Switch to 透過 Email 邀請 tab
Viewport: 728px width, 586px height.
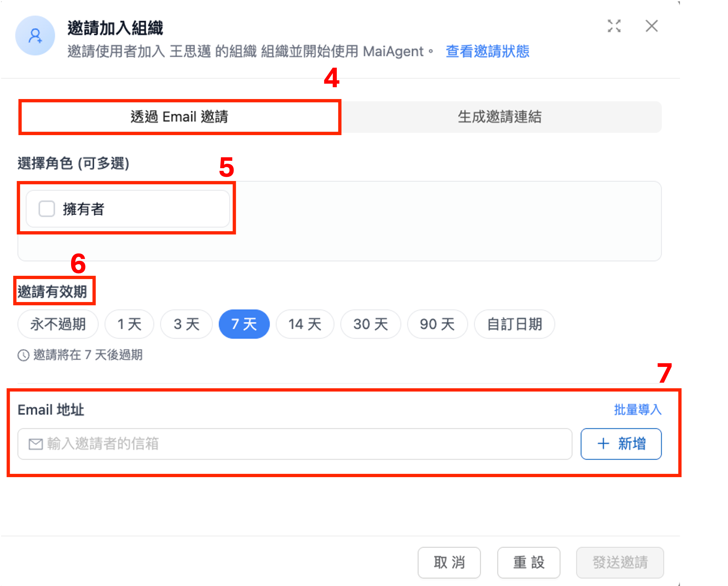click(x=180, y=117)
